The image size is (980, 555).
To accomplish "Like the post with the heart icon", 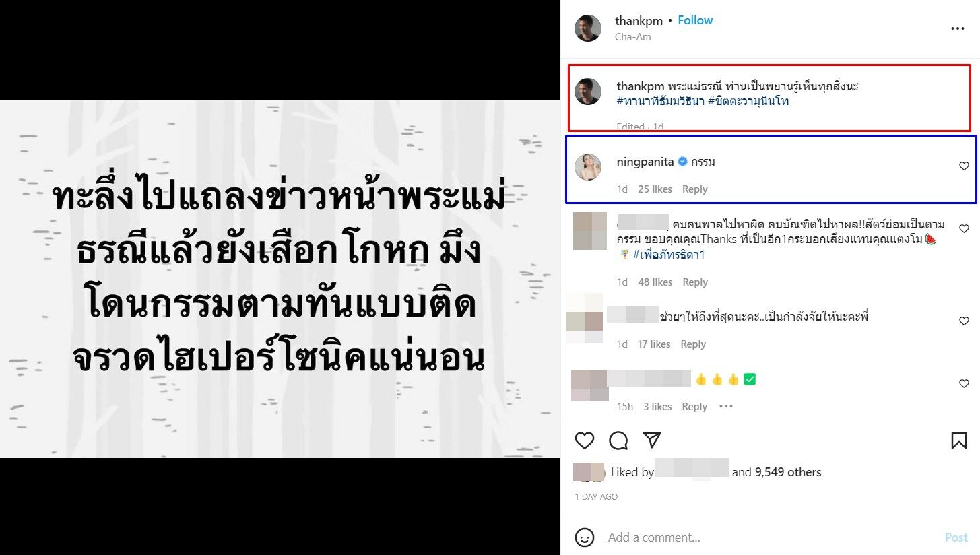I will (x=585, y=440).
